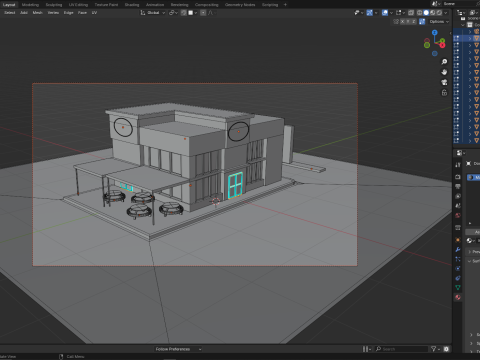This screenshot has height=360, width=480.
Task: Open the Output properties tab
Action: pyautogui.click(x=458, y=186)
